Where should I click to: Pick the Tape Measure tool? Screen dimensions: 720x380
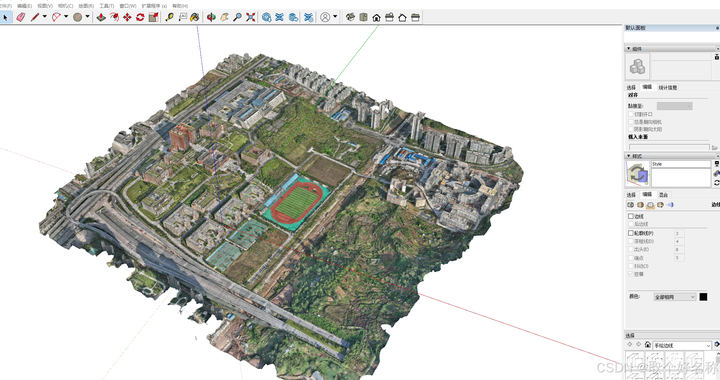coord(169,17)
